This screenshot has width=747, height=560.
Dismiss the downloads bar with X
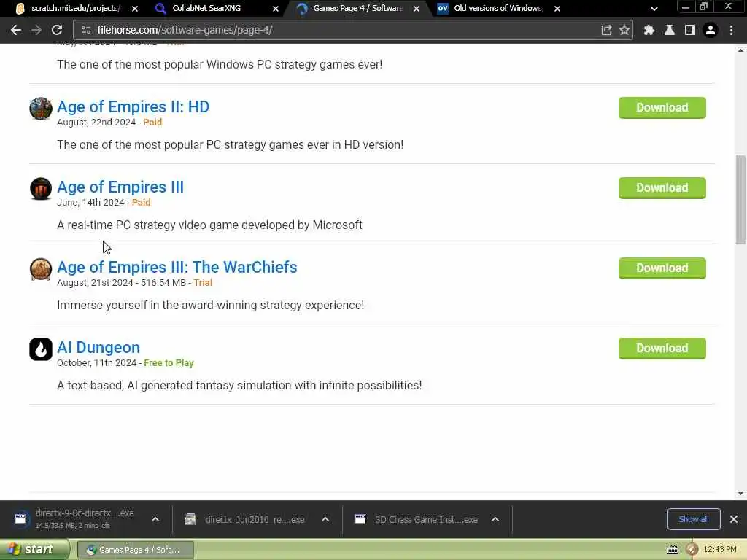pyautogui.click(x=734, y=519)
